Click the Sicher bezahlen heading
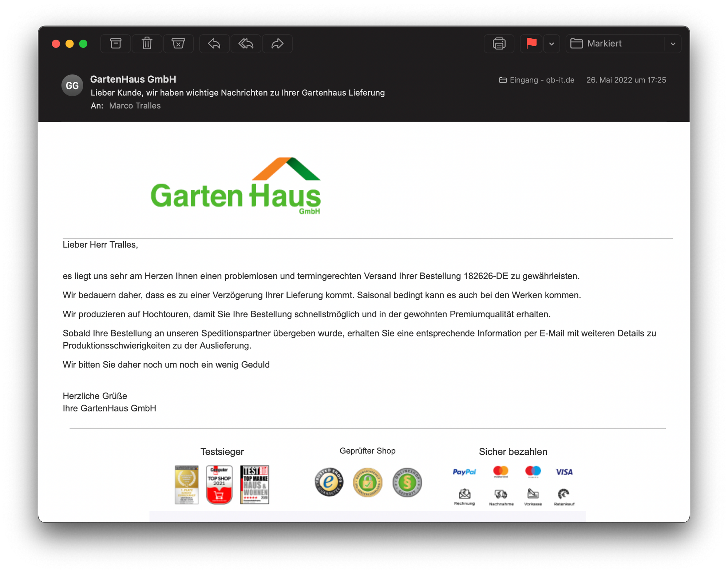 [513, 451]
